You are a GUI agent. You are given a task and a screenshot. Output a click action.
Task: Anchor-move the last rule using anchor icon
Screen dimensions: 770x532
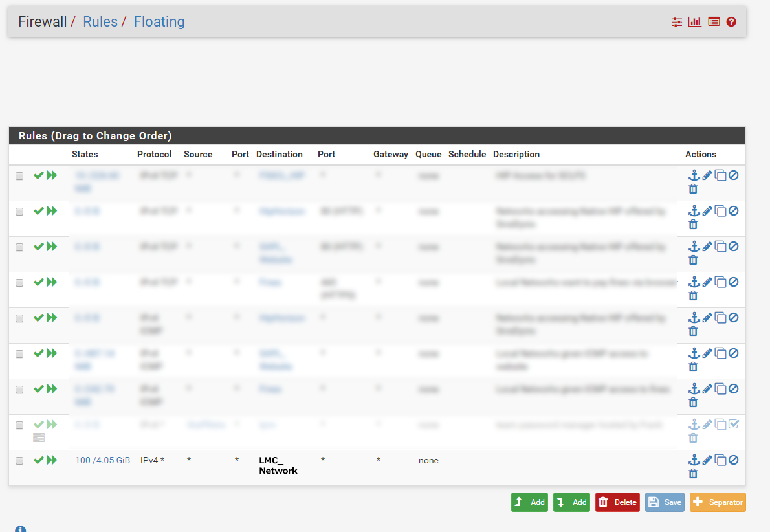click(694, 460)
